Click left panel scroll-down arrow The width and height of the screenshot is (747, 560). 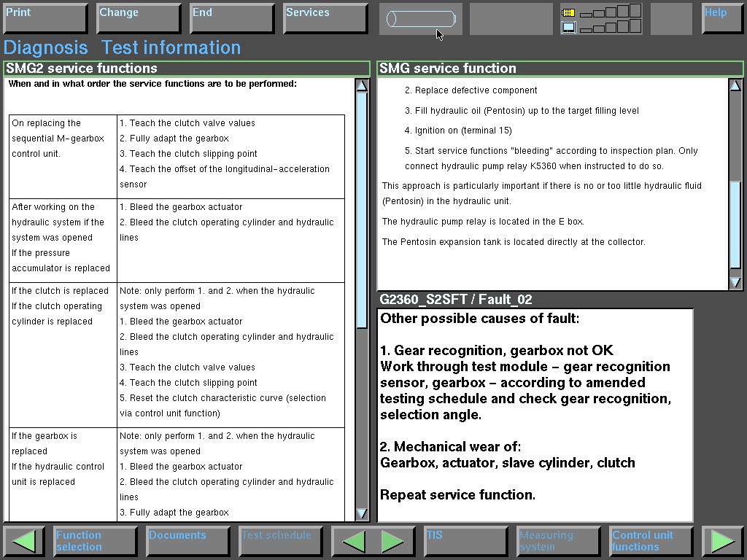(x=362, y=513)
